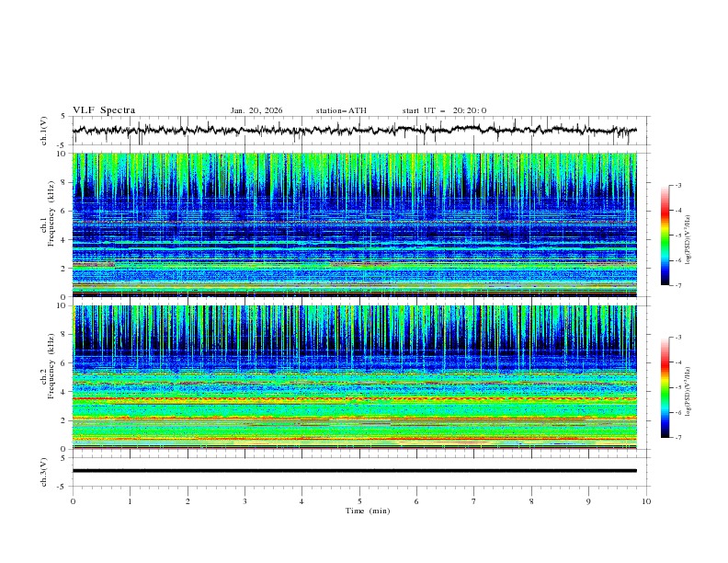The image size is (728, 563).
Task: Click the ch.3(V) axis label
Action: (x=44, y=472)
